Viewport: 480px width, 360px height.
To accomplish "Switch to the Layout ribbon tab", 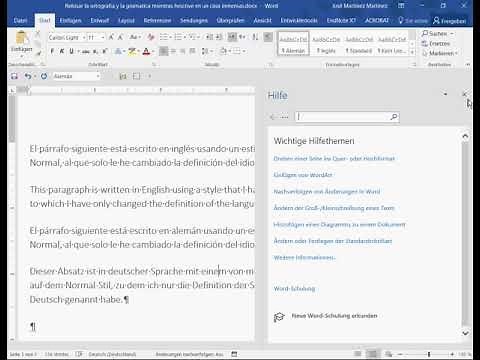I will click(126, 21).
